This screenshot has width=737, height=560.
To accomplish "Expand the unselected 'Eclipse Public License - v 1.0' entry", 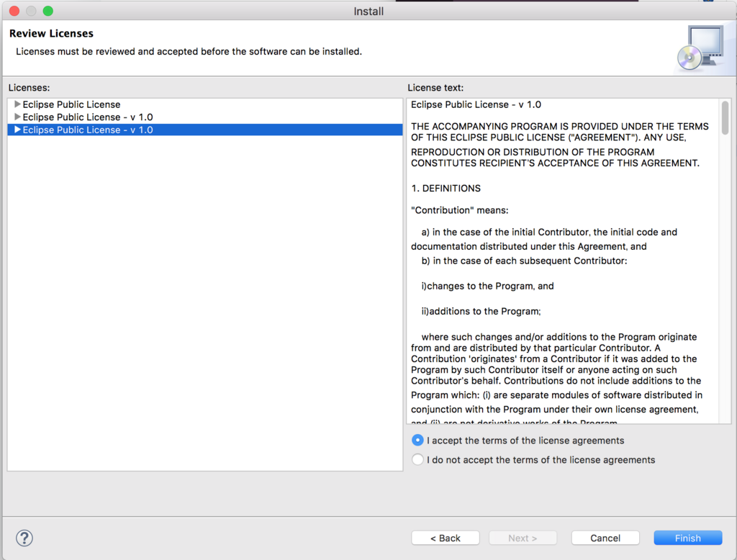I will tap(17, 117).
